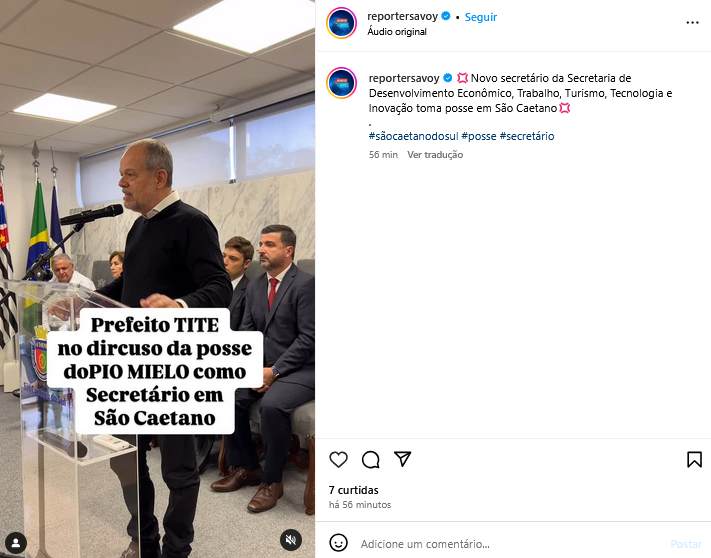Image resolution: width=711 pixels, height=558 pixels.
Task: View who liked via 7 curtidas
Action: [x=353, y=490]
